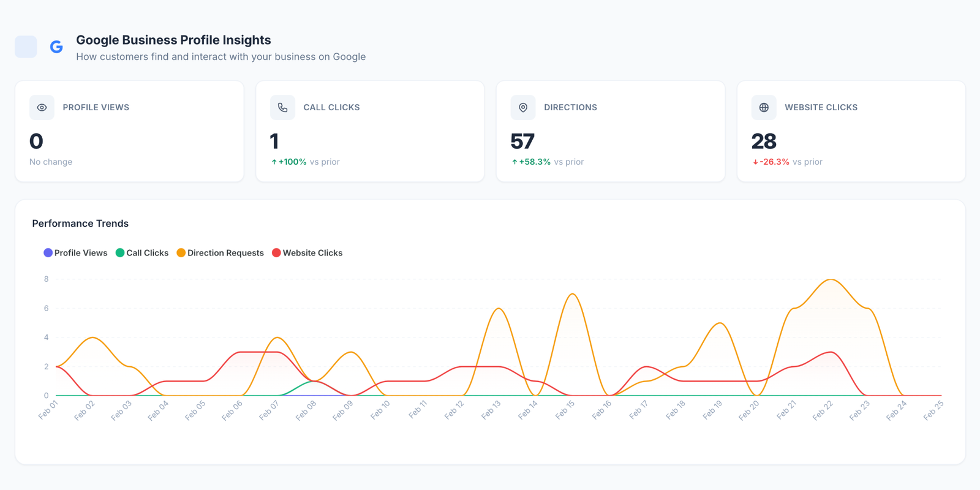This screenshot has width=980, height=490.
Task: Click the phone icon on Call Clicks card
Action: click(282, 108)
